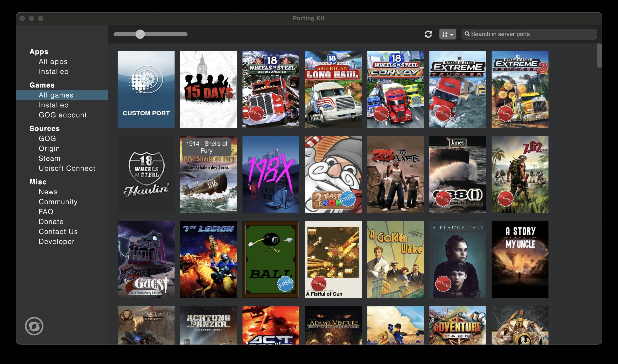Click the Porting Kit logo icon

tap(34, 326)
